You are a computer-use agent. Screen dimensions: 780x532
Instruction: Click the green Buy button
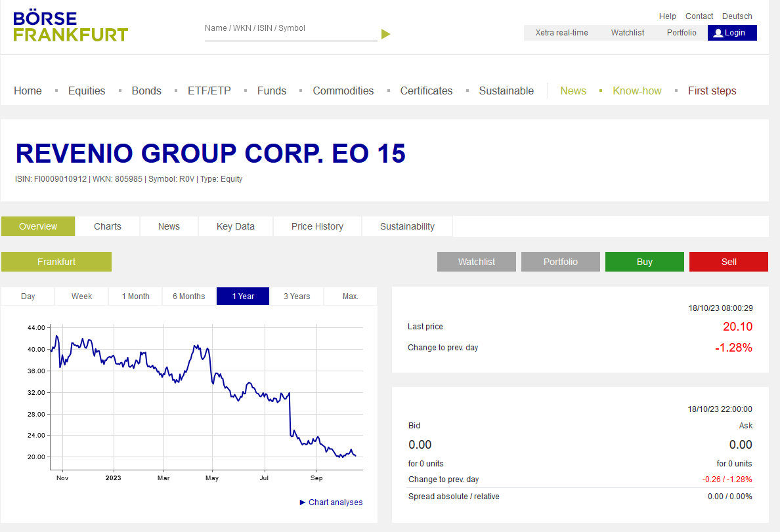[645, 262]
